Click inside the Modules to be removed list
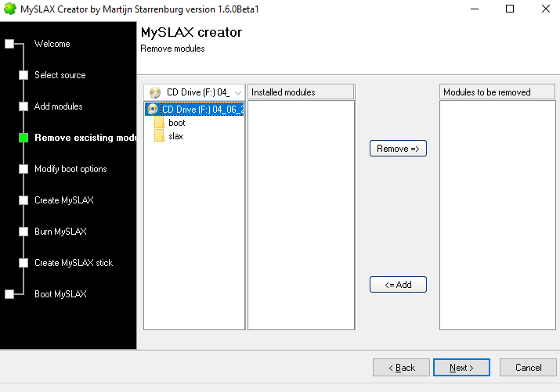The height and width of the screenshot is (392, 560). click(x=497, y=215)
